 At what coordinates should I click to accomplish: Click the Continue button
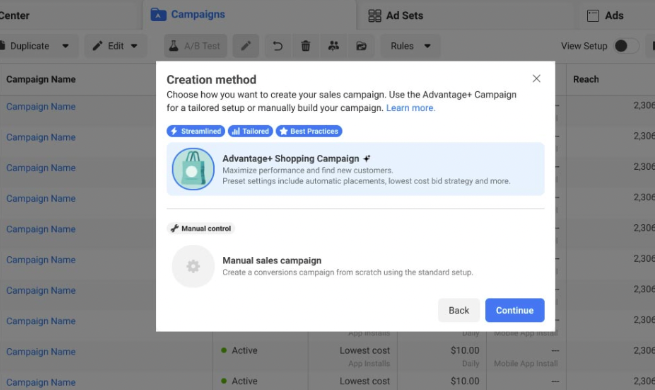coord(515,310)
